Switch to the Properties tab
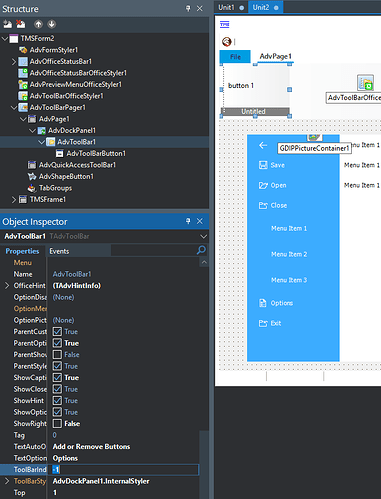Viewport: 381px width, 499px height. (x=22, y=251)
